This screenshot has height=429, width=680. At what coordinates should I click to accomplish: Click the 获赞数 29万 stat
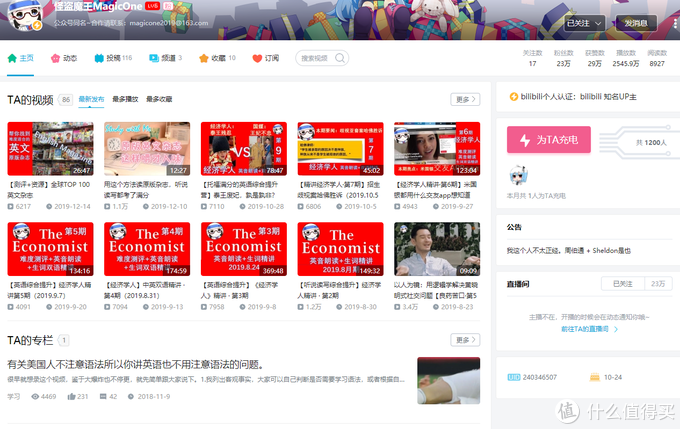(595, 58)
